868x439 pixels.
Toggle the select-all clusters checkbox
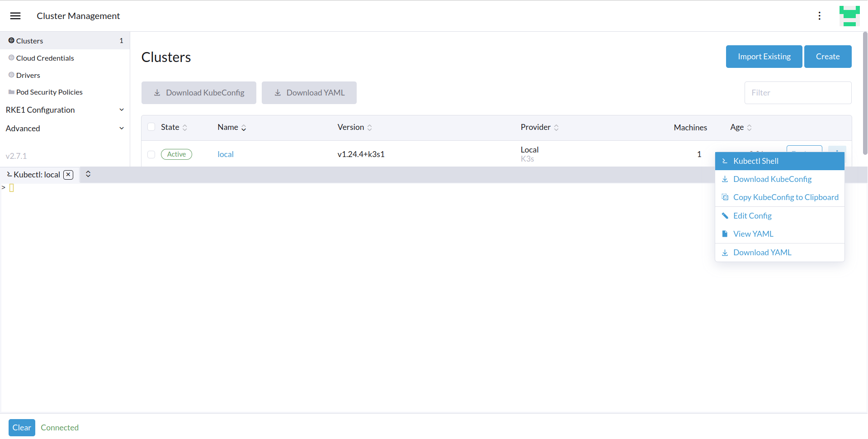151,127
